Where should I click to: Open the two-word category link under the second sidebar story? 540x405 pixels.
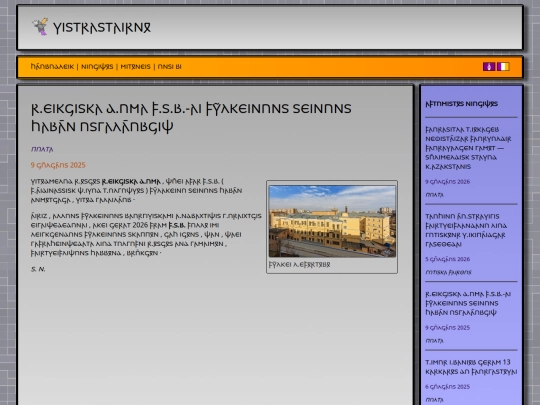[x=448, y=272]
